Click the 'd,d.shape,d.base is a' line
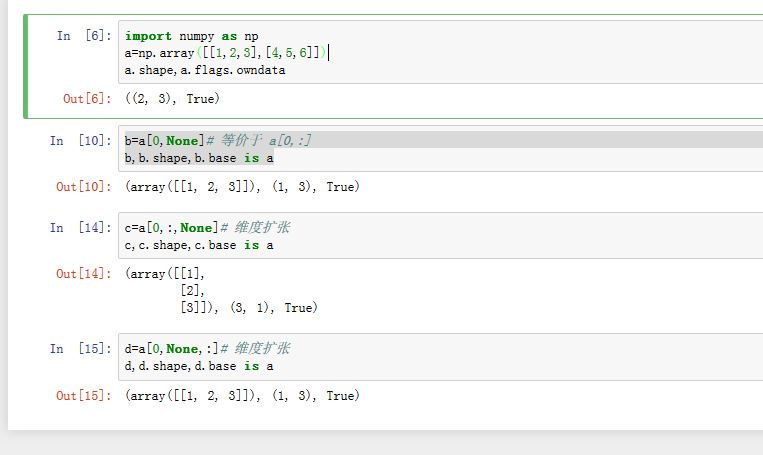This screenshot has width=763, height=455. pos(199,366)
